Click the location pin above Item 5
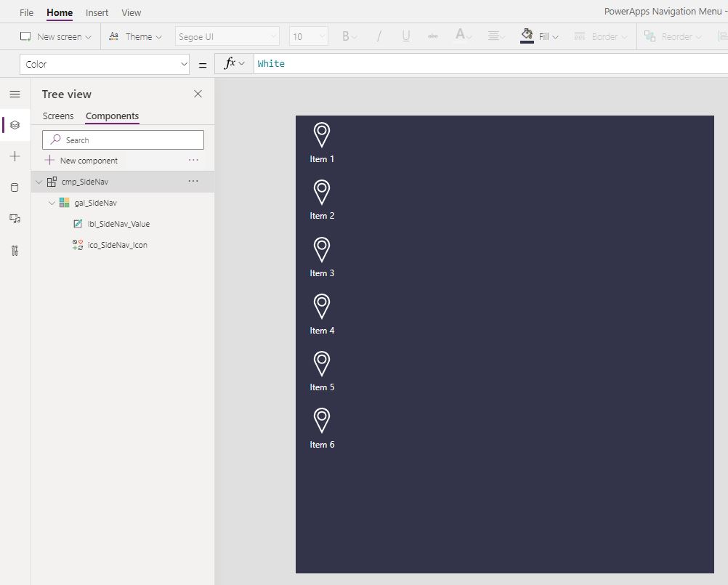Screen dimensions: 728x585 pyautogui.click(x=322, y=363)
